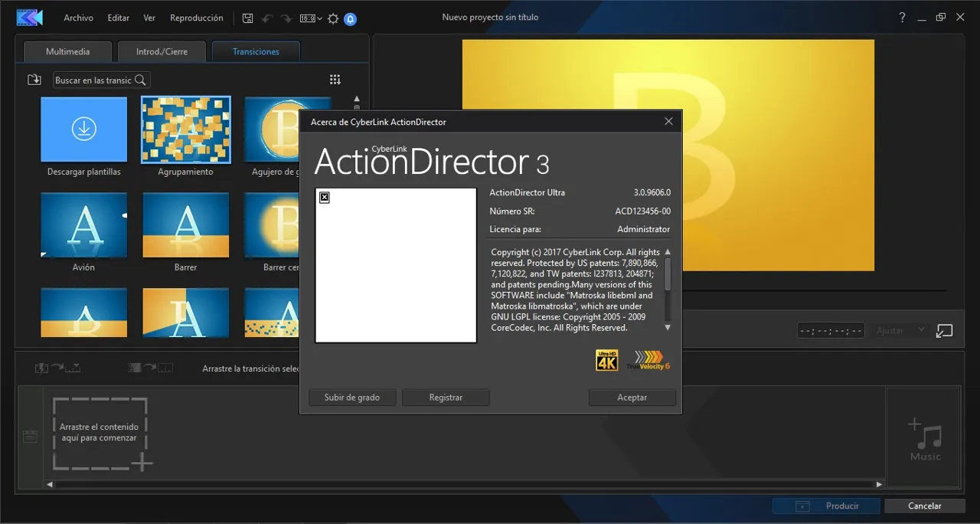This screenshot has width=980, height=524.
Task: Save the project with the floppy icon
Action: tap(247, 18)
